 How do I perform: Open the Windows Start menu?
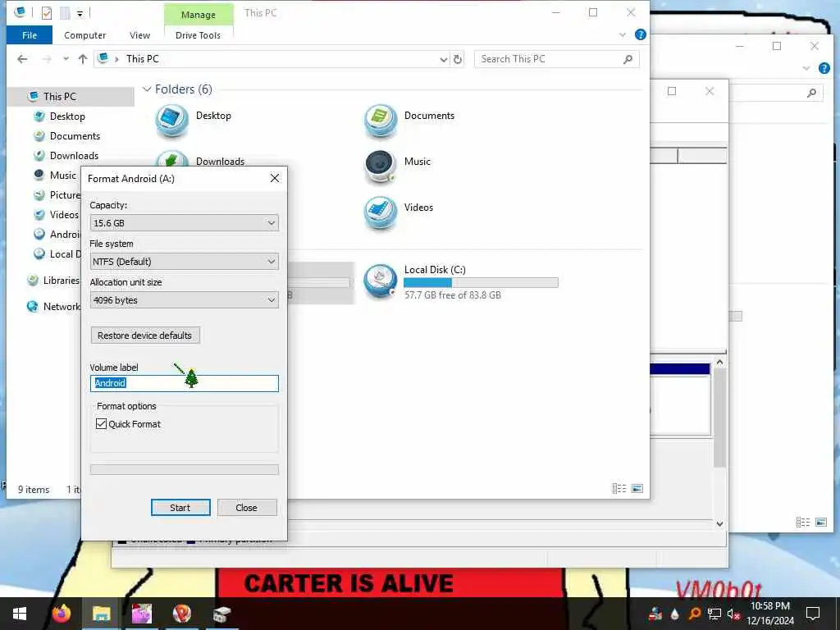20,614
